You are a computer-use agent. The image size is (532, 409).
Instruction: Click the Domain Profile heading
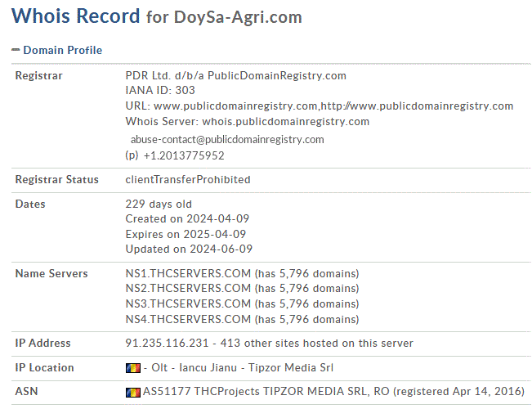coord(62,50)
